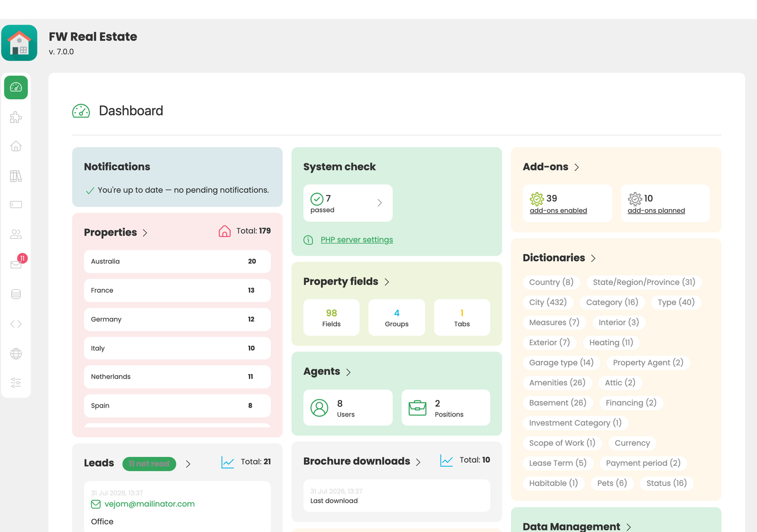Open the database stack sidebar icon
Image resolution: width=757 pixels, height=532 pixels.
[16, 294]
